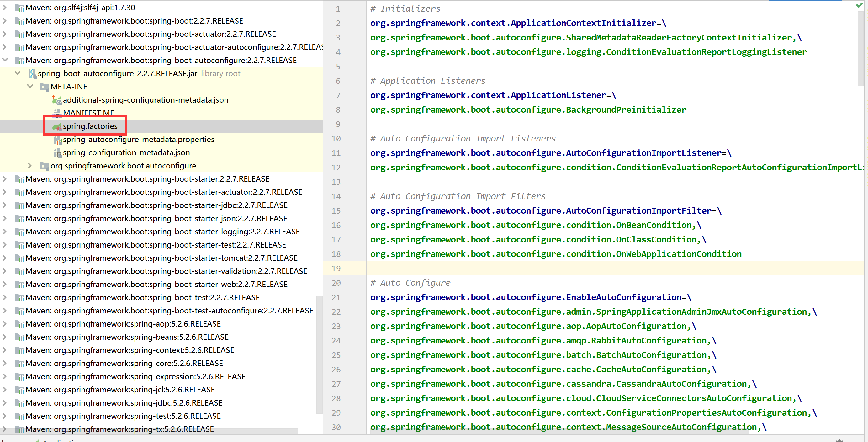Click SpringApplicationAdminJmxAutoConfiguration on line 22
This screenshot has width=868, height=442.
point(701,312)
